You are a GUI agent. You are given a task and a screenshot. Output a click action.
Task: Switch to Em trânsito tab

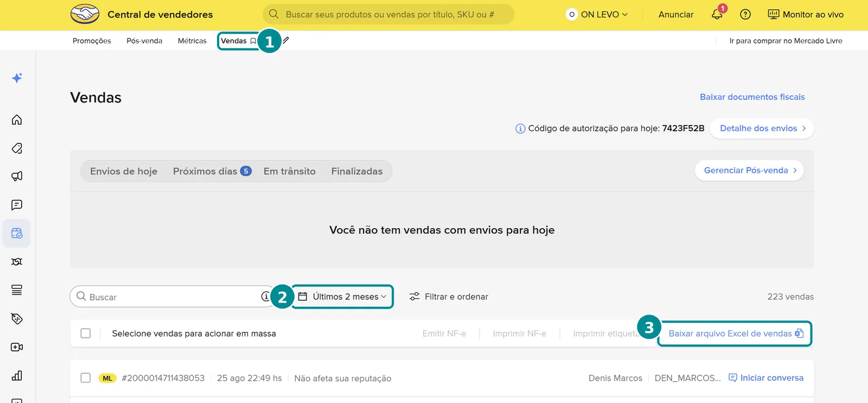290,171
